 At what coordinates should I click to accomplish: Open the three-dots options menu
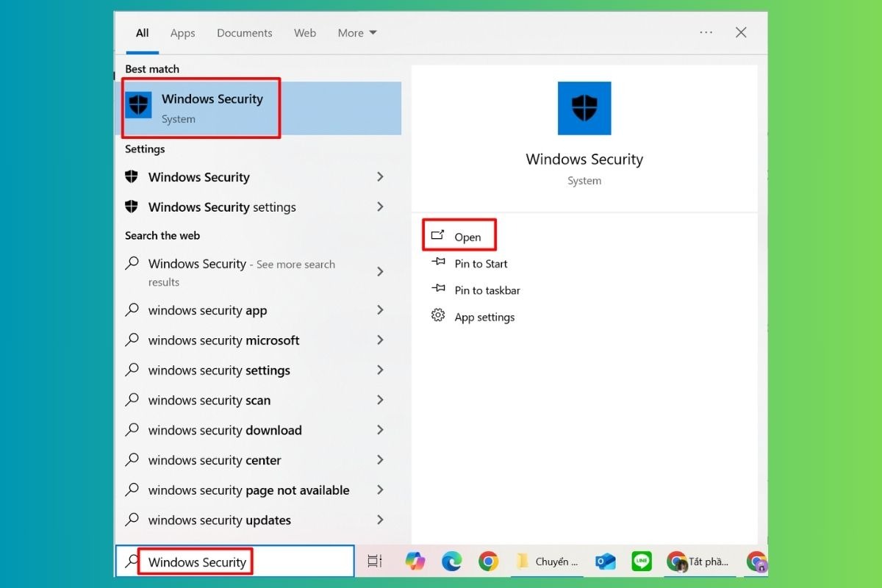pyautogui.click(x=706, y=32)
